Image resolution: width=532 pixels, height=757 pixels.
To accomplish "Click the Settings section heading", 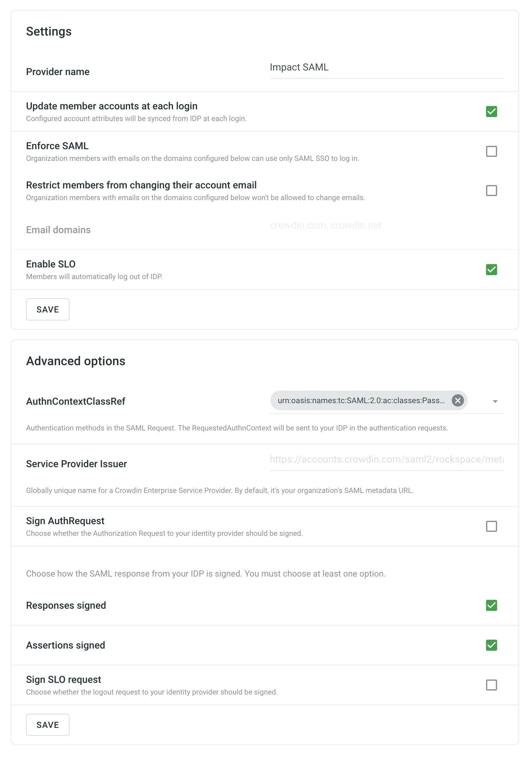I will coord(48,31).
